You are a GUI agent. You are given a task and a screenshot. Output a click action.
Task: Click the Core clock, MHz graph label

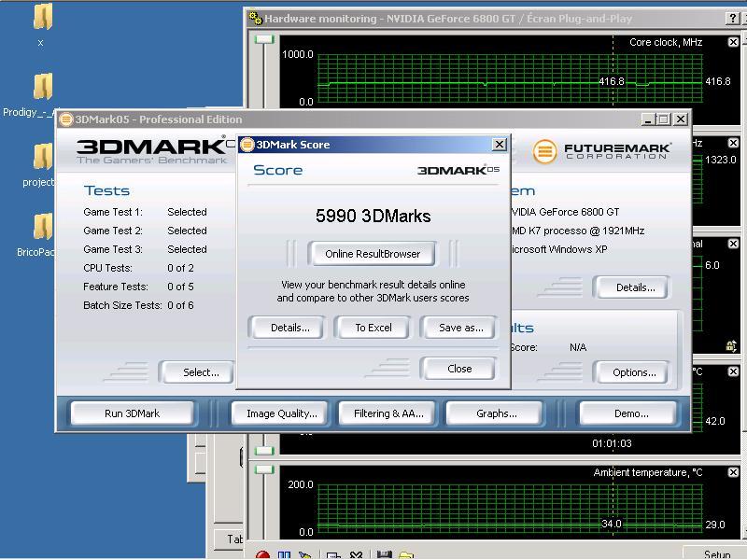coord(666,42)
